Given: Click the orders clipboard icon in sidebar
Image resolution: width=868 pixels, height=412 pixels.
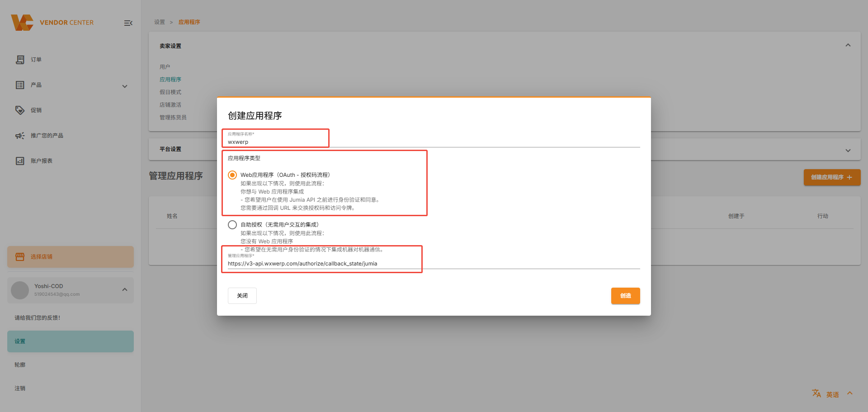Looking at the screenshot, I should click(20, 60).
